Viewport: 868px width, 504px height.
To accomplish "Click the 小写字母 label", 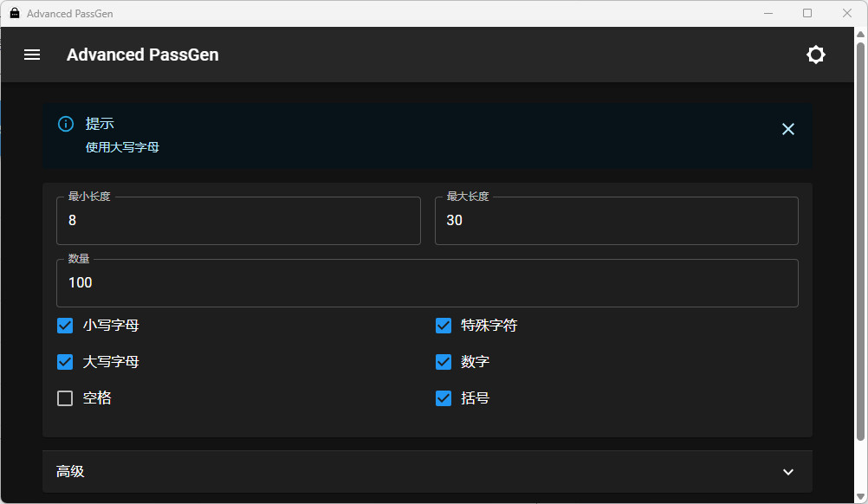I will [x=111, y=326].
